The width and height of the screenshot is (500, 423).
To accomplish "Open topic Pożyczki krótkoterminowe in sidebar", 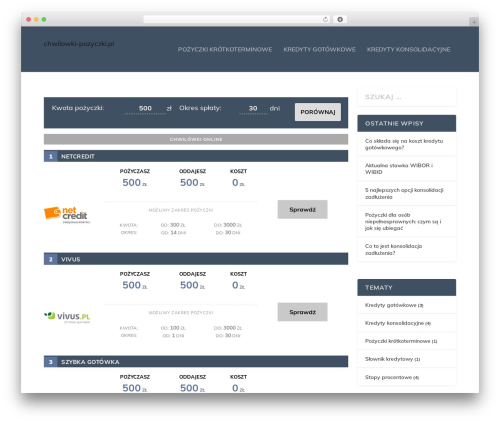I will [x=397, y=341].
